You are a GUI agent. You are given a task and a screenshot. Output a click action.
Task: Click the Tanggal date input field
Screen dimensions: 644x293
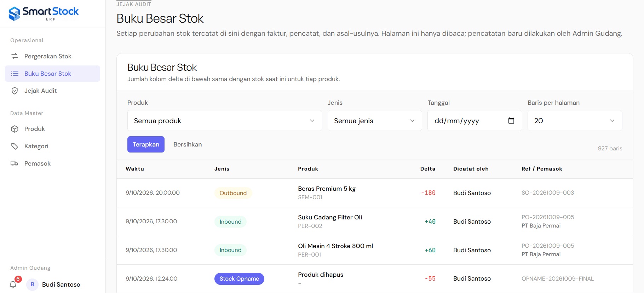(x=475, y=121)
